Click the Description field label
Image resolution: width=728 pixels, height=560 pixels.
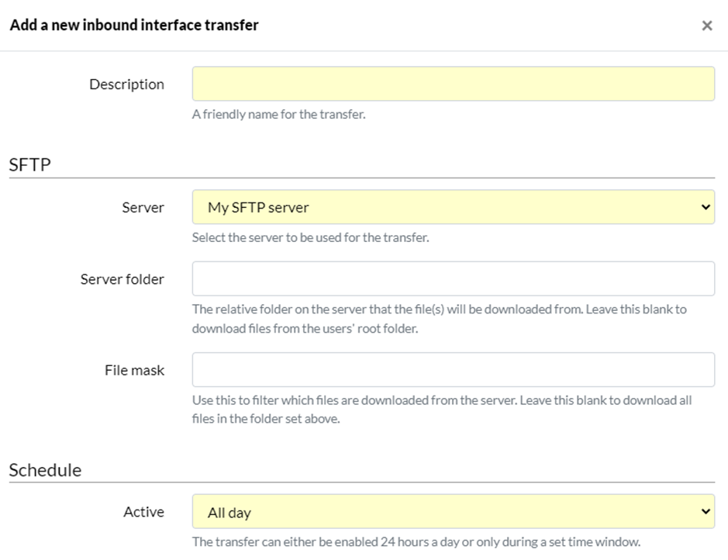pyautogui.click(x=126, y=84)
